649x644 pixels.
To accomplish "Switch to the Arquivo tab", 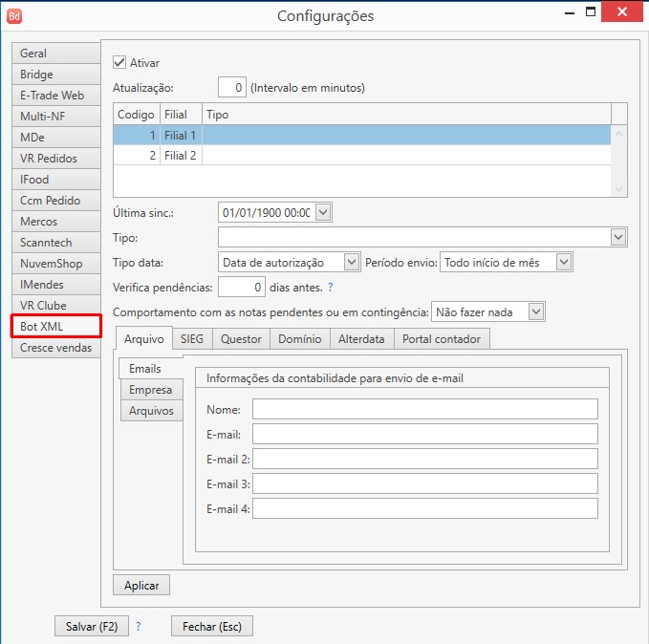I will [143, 339].
